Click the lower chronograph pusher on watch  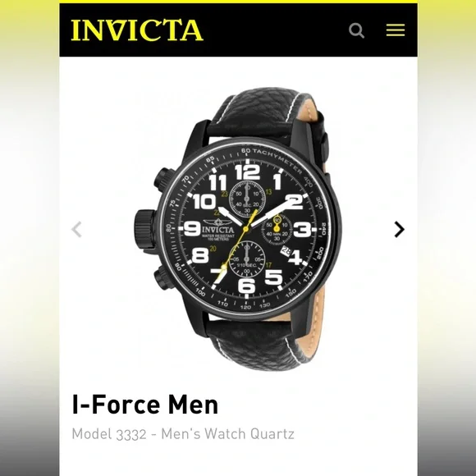[x=164, y=278]
